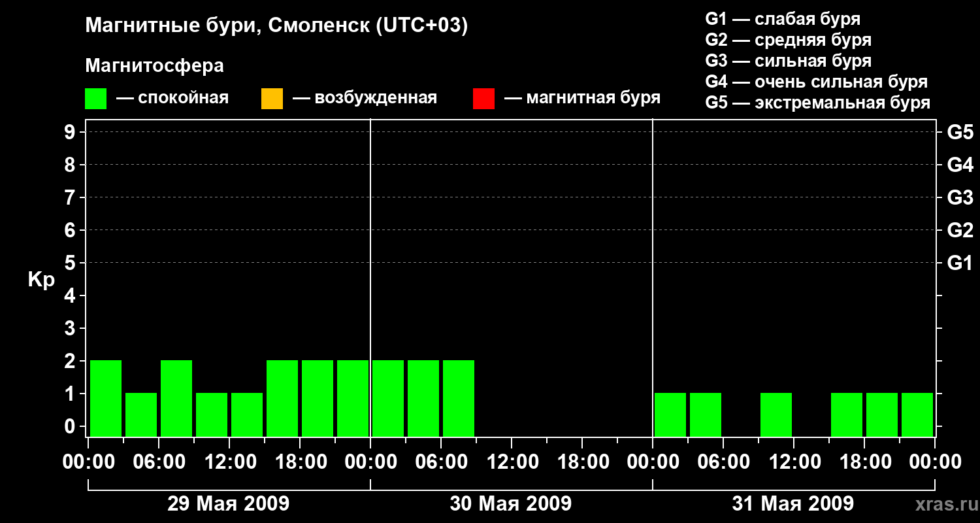Image resolution: width=980 pixels, height=523 pixels.
Task: Click the 'Kp' axis label
Action: pyautogui.click(x=41, y=280)
